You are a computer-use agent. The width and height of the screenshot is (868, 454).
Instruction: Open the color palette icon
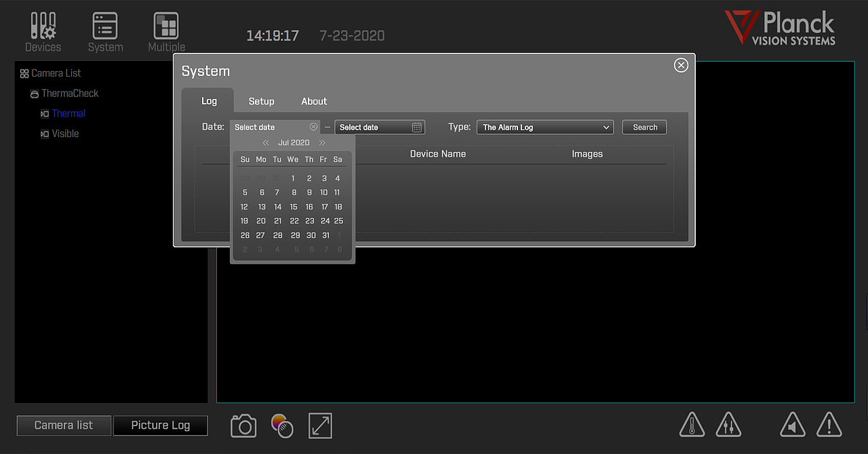coord(282,426)
